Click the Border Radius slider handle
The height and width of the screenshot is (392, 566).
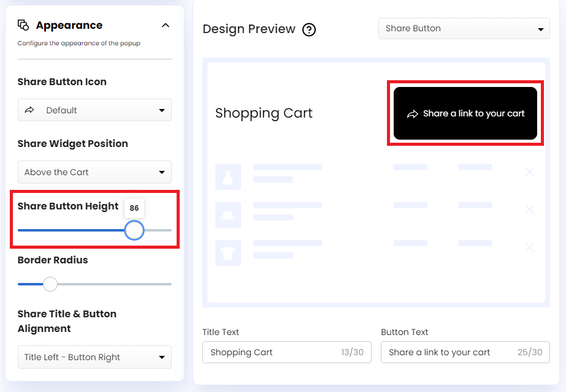pyautogui.click(x=50, y=284)
